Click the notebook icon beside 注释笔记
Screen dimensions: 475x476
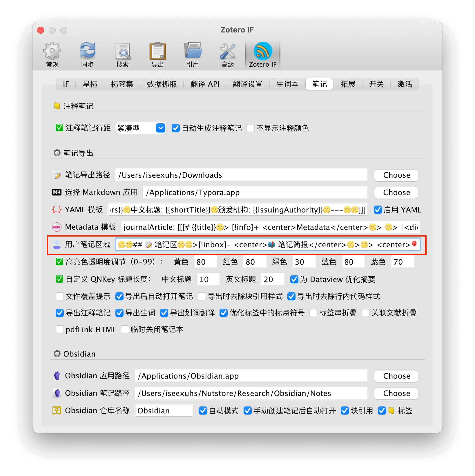57,106
